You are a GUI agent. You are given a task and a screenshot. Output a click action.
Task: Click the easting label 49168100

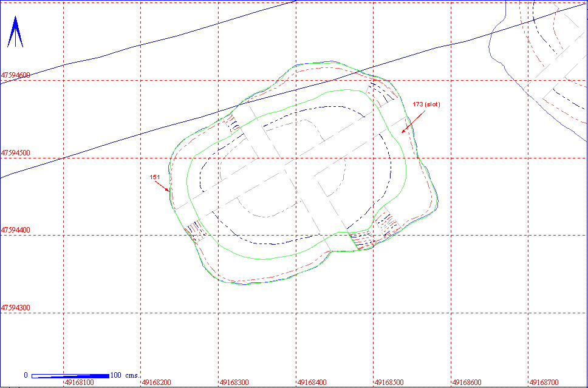(x=80, y=383)
